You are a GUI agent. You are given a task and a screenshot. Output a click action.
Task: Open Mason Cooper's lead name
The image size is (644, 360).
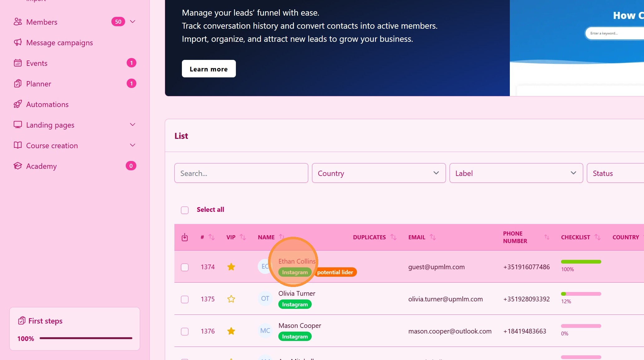[x=300, y=325]
